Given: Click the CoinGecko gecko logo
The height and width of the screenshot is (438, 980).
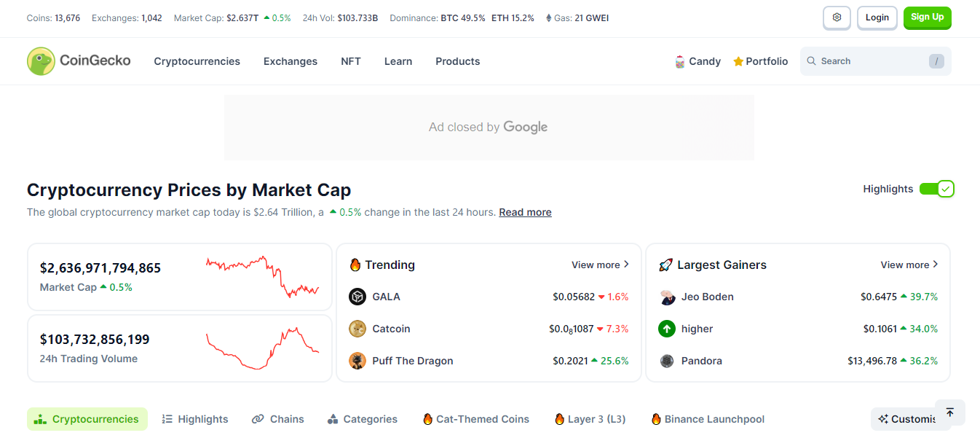Looking at the screenshot, I should [x=41, y=61].
